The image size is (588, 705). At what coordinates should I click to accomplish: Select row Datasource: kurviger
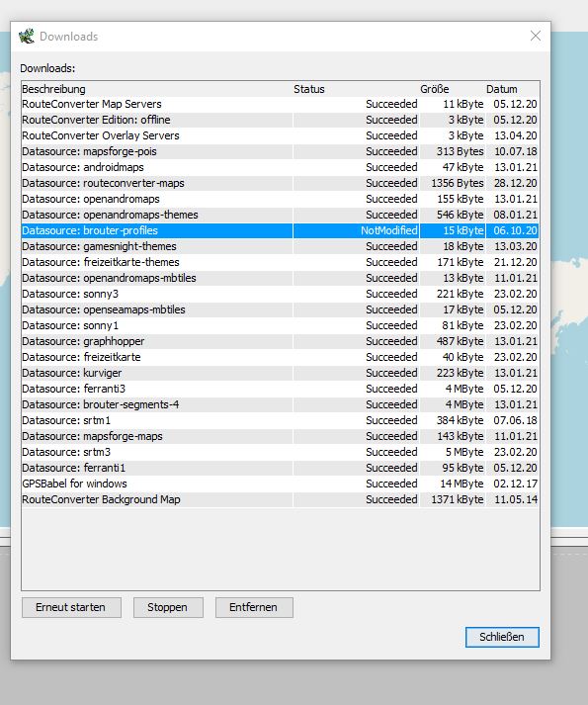point(280,373)
